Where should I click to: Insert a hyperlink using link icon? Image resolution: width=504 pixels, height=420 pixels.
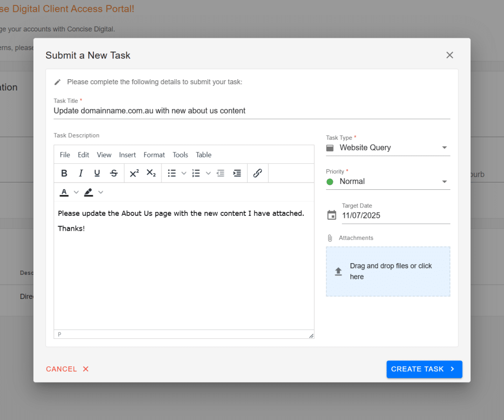pyautogui.click(x=257, y=173)
